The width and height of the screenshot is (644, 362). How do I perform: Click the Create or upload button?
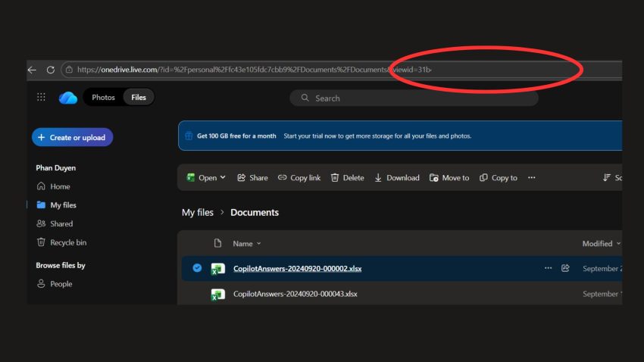pyautogui.click(x=72, y=138)
